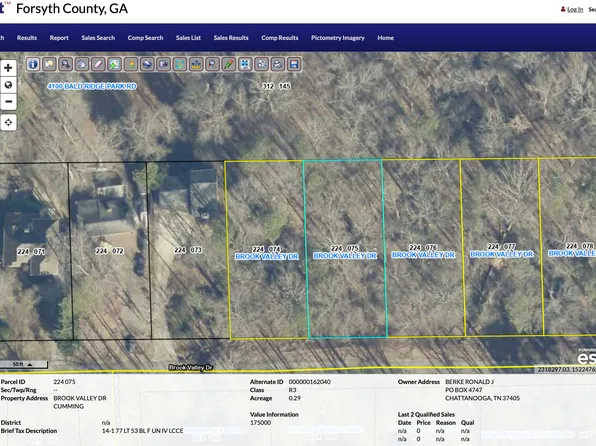Select parcel 224 071 on the map
Viewport: 596px width, 446px height.
tap(31, 251)
